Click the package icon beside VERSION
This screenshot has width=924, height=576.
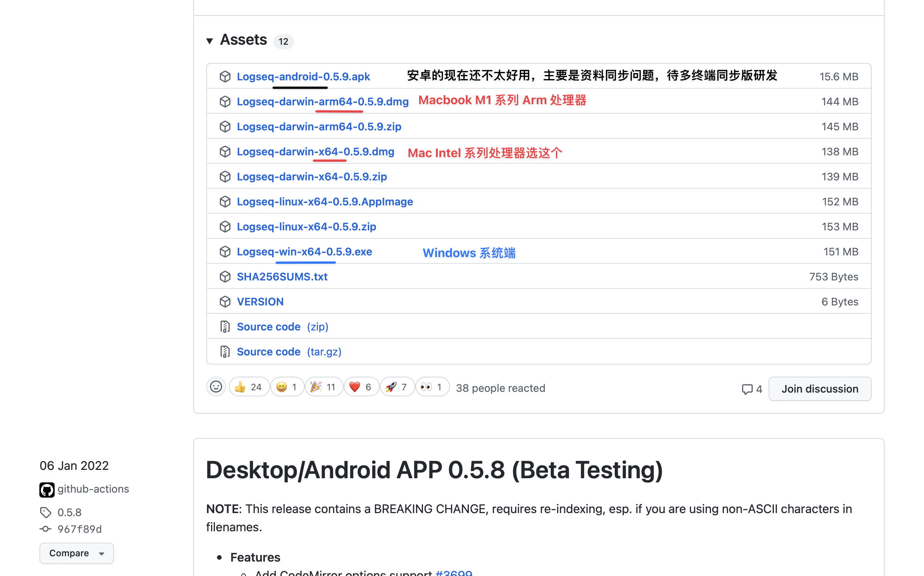pyautogui.click(x=225, y=302)
